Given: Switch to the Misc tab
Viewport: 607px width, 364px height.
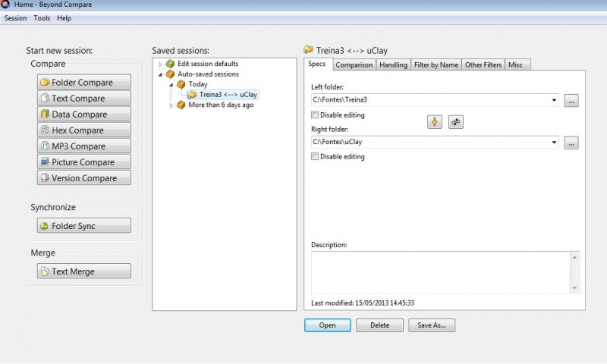Looking at the screenshot, I should click(x=516, y=64).
